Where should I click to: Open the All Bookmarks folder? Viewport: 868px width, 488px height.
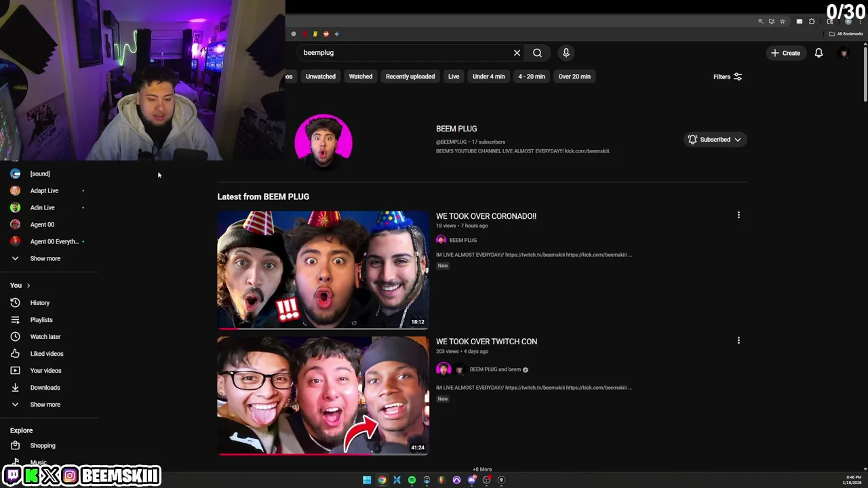845,34
